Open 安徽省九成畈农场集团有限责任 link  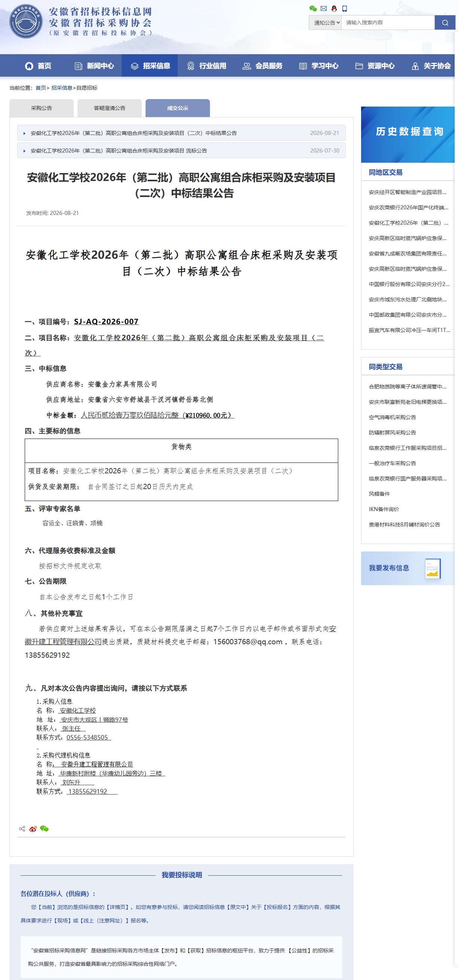(x=407, y=254)
